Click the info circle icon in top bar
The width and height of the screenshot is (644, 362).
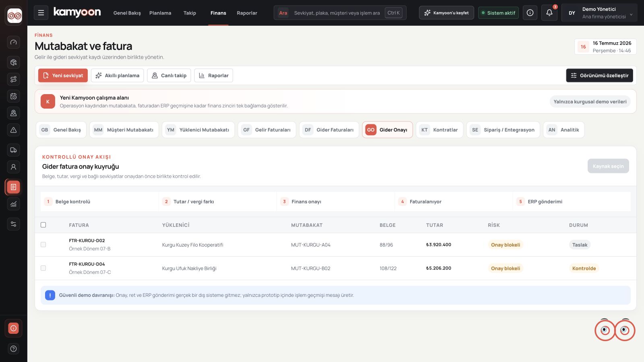pos(530,13)
